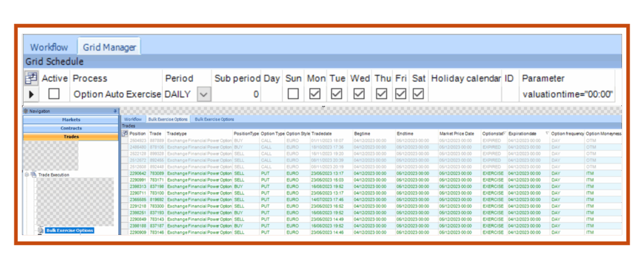
Task: Switch to the Grid Manager tab
Action: click(x=108, y=47)
